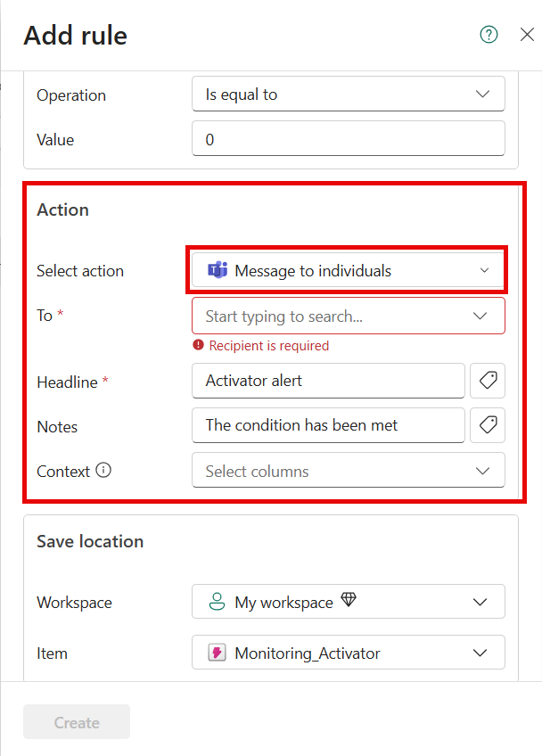Click the help question mark icon
542x756 pixels.
(489, 35)
